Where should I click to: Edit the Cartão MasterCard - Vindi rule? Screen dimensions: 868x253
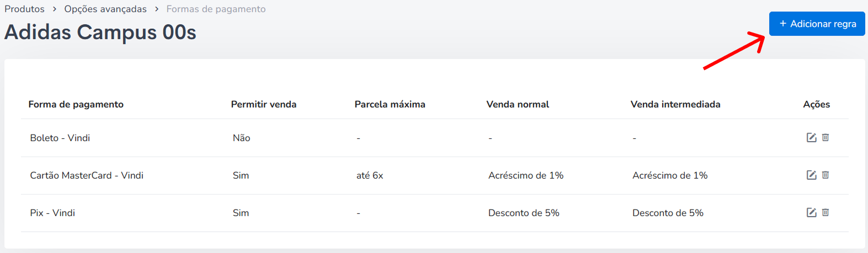coord(811,175)
